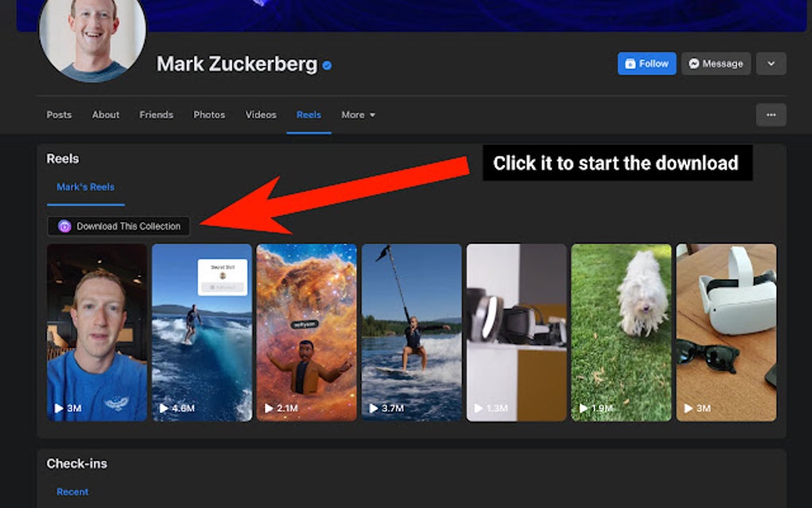
Task: Click the Check-ins section heading
Action: tap(76, 463)
